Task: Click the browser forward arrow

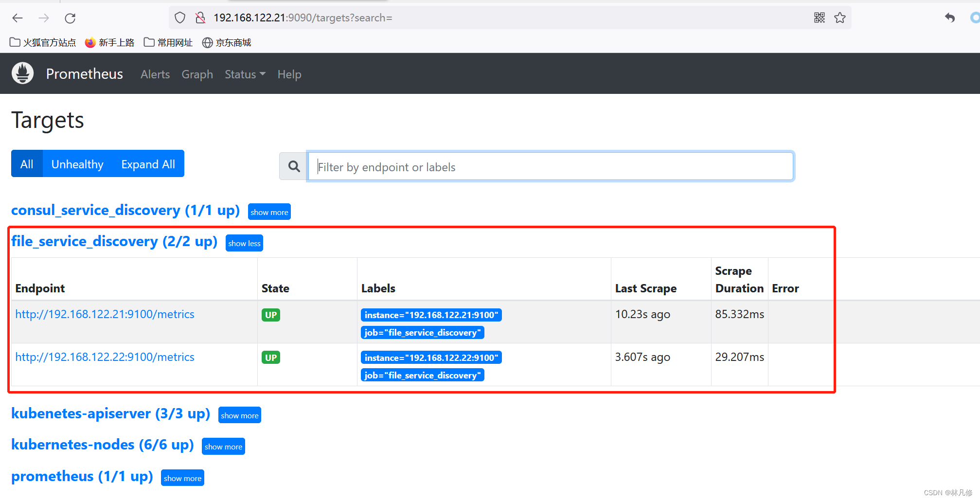Action: click(x=44, y=18)
